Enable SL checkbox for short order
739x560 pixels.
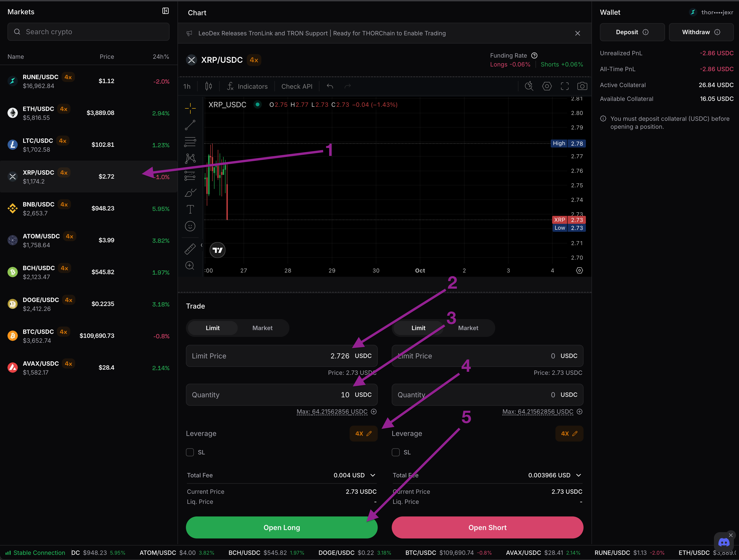pyautogui.click(x=396, y=453)
